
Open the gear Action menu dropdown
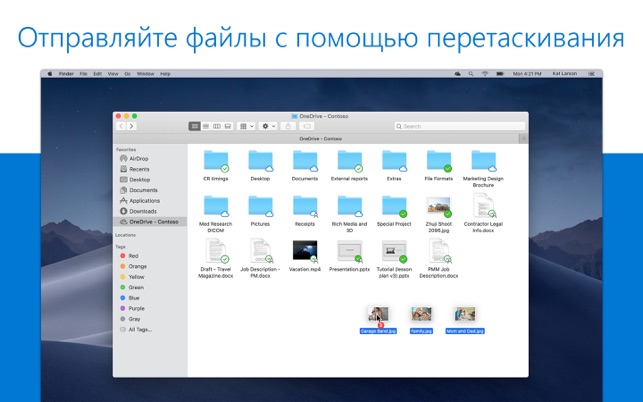click(x=268, y=126)
